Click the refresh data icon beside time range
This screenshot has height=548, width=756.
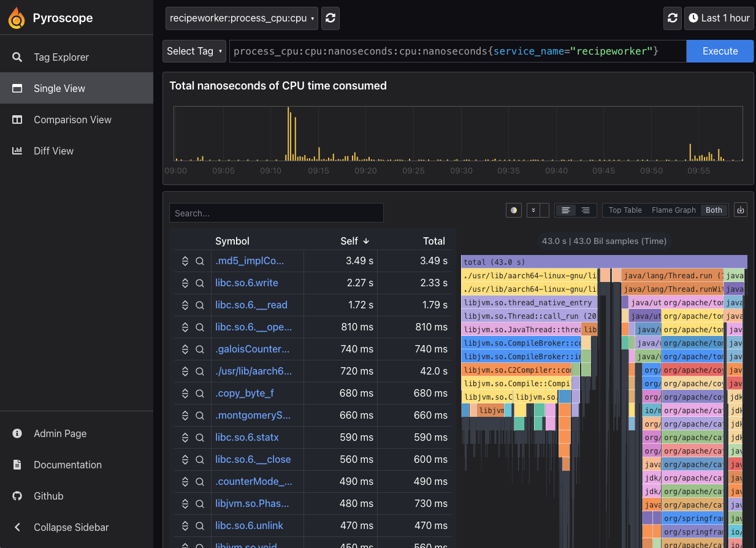coord(673,18)
